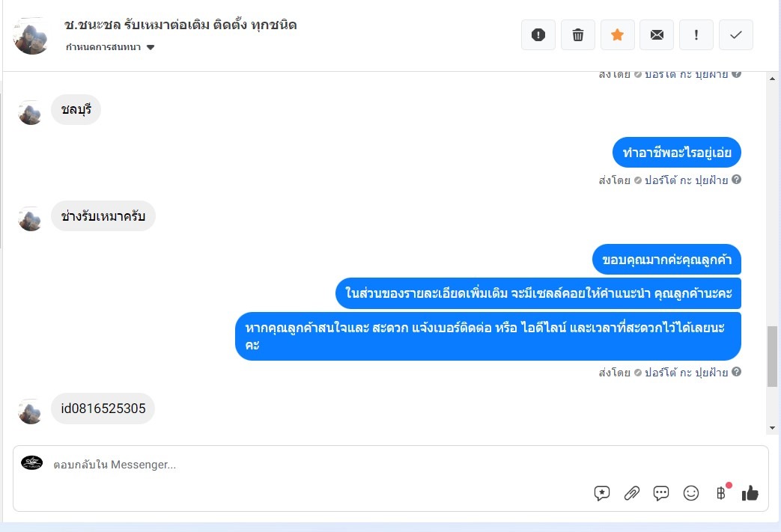
Task: Open the customer profile picture in header
Action: (x=31, y=36)
